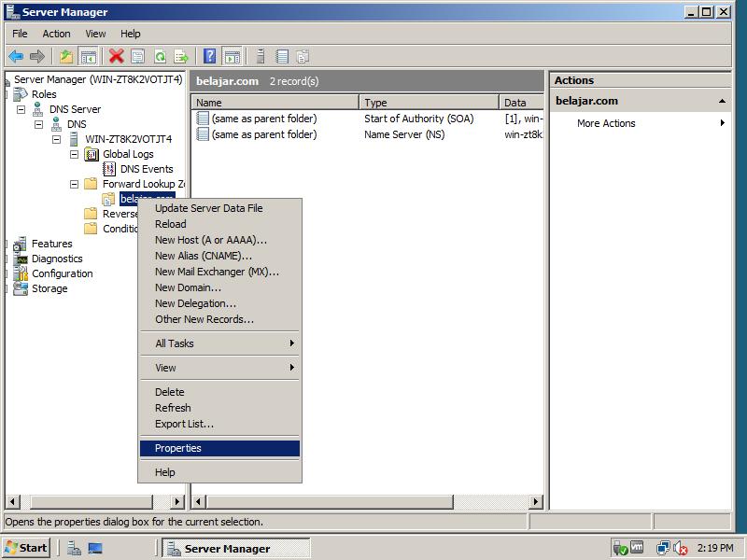The width and height of the screenshot is (747, 560).
Task: Sort by the Name column header
Action: [275, 103]
